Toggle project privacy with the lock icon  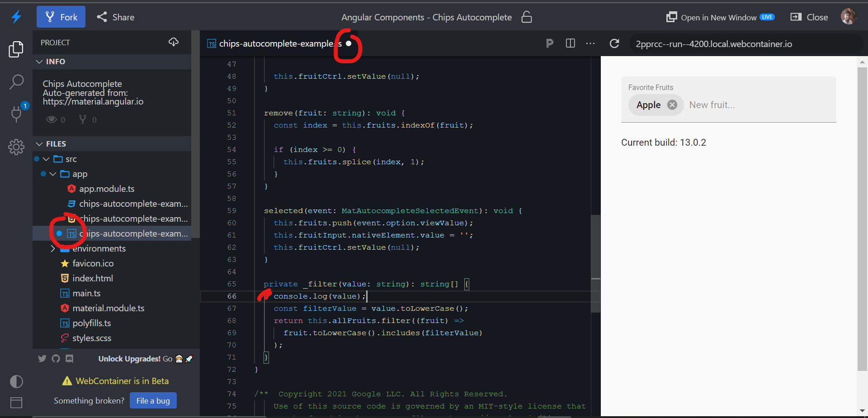point(527,17)
